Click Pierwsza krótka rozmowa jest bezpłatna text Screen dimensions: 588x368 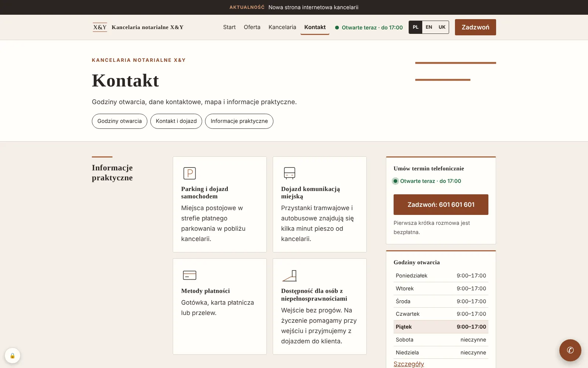click(432, 227)
